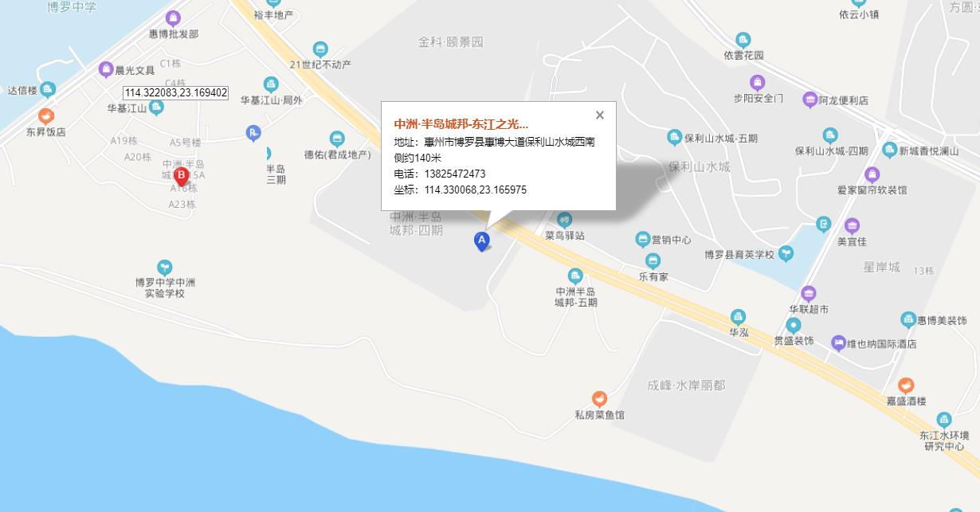980x512 pixels.
Task: Select the 菜鸟驿站 map icon
Action: [x=564, y=220]
